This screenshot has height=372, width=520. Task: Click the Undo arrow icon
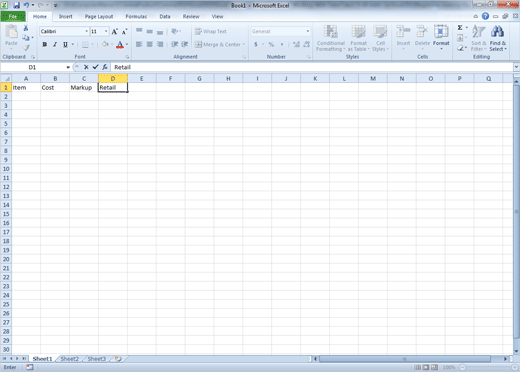(x=26, y=5)
